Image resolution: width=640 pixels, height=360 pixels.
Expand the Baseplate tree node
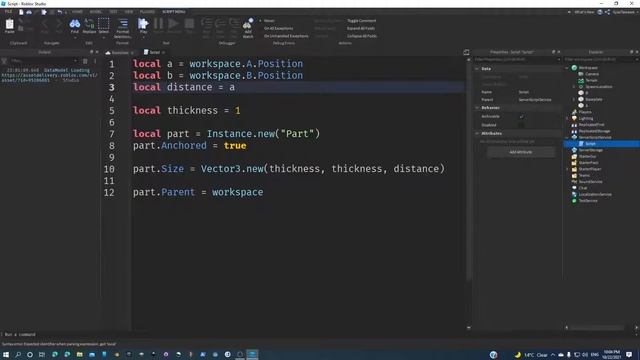574,99
